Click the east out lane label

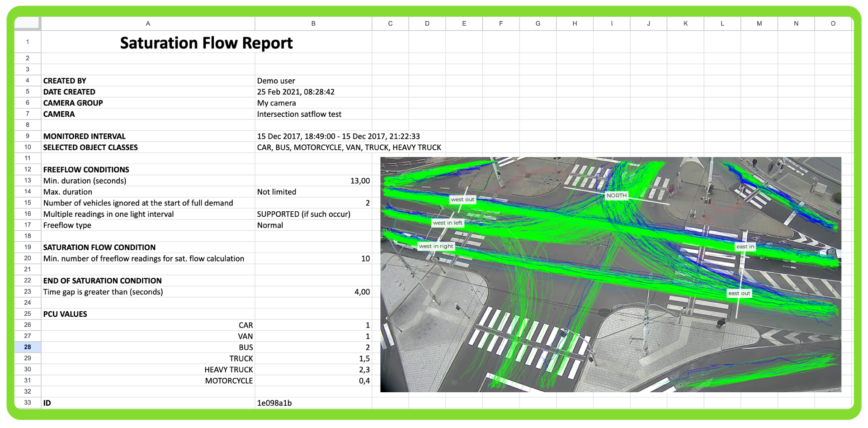(739, 293)
